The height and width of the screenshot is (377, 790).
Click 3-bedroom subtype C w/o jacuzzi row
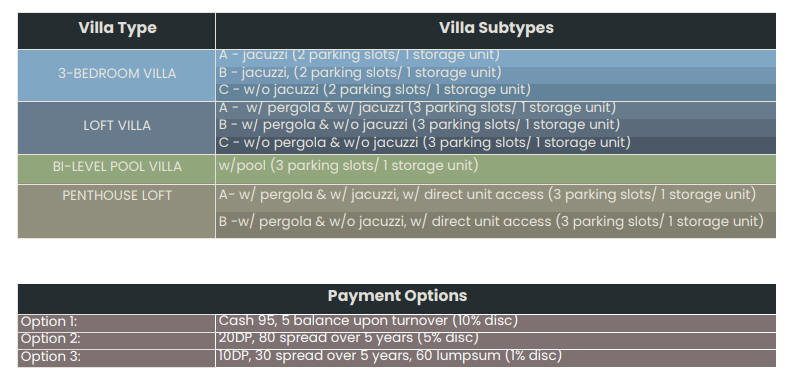496,92
